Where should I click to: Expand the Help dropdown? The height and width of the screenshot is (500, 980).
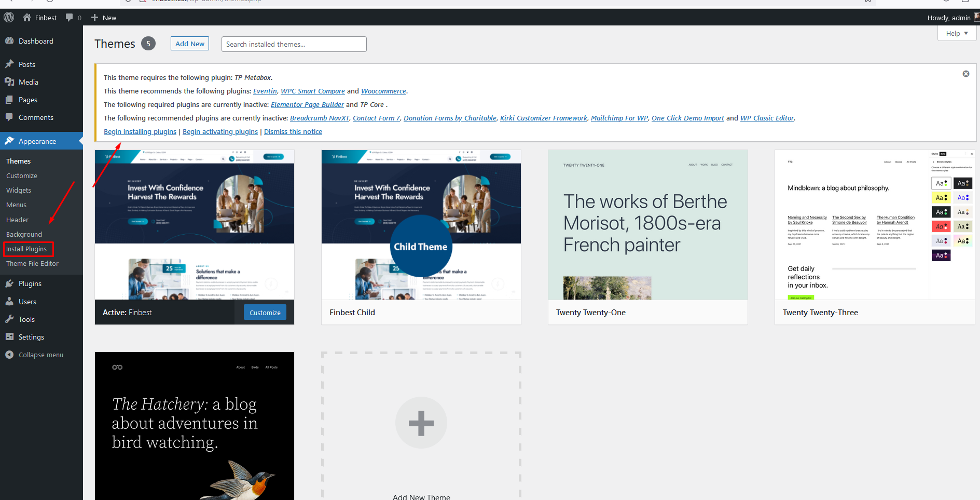click(957, 33)
